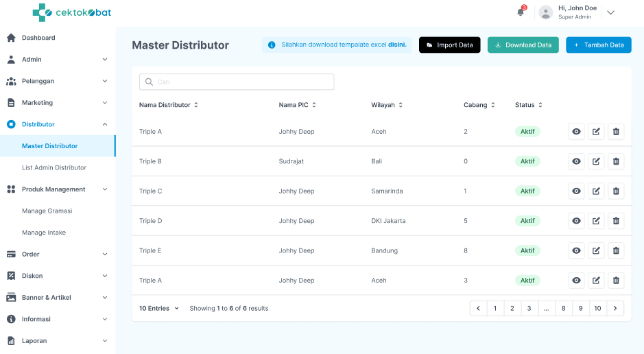Viewport: 644px width, 354px height.
Task: Click the Import Data button
Action: coord(449,45)
